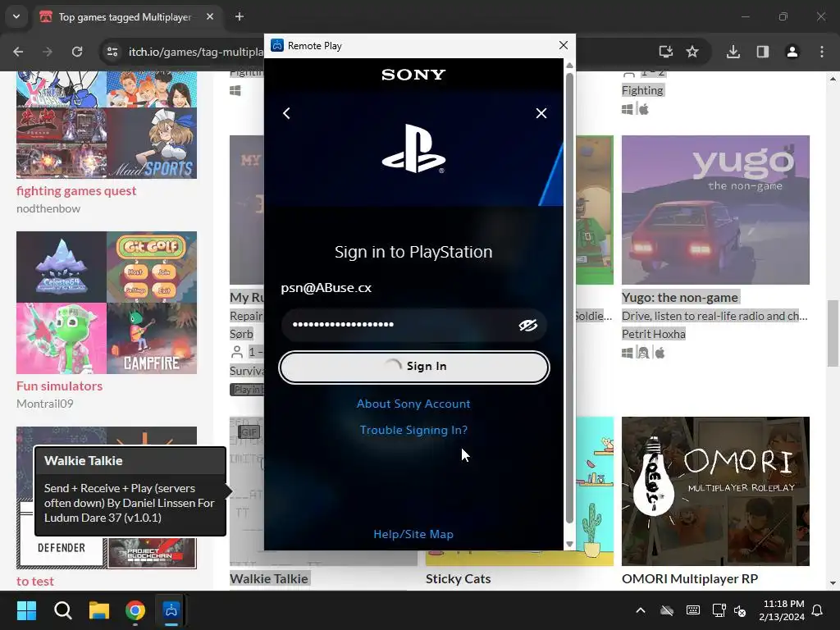
Task: Click the password input field
Action: (414, 325)
